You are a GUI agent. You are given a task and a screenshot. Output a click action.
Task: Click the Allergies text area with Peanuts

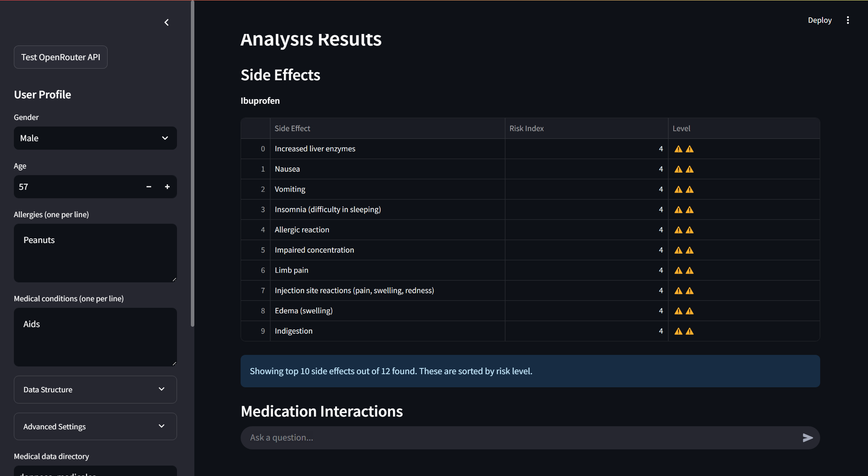pyautogui.click(x=95, y=253)
